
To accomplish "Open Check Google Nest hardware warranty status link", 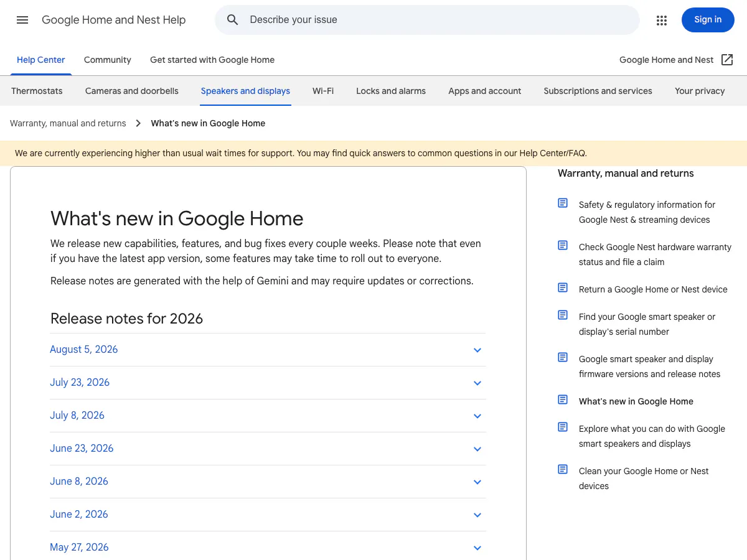I will tap(655, 254).
